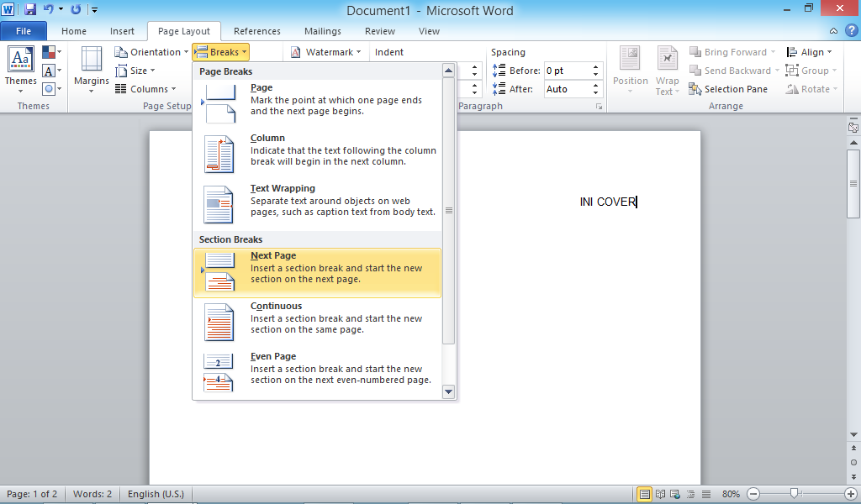Insert Even Page section break

317,374
